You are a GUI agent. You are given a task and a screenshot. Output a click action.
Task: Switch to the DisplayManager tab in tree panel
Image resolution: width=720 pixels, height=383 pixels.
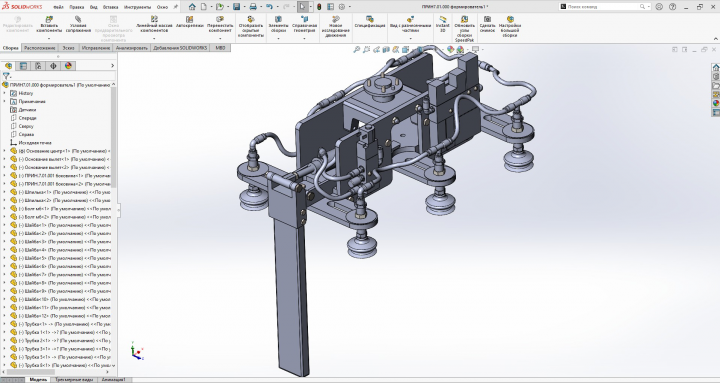tap(68, 66)
